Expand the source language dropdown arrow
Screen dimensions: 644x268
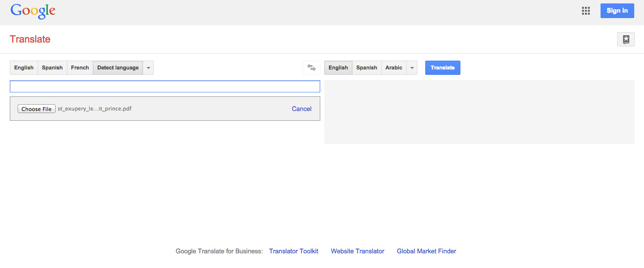pos(148,68)
